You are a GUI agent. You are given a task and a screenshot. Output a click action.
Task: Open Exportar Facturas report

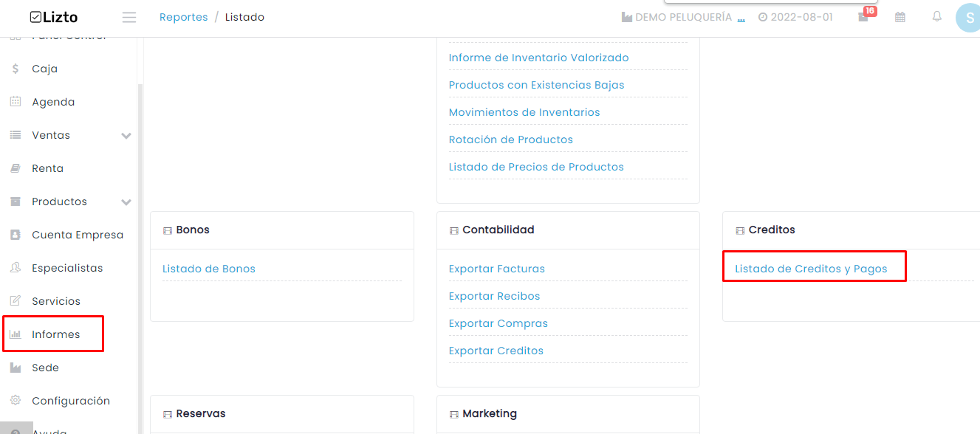497,269
